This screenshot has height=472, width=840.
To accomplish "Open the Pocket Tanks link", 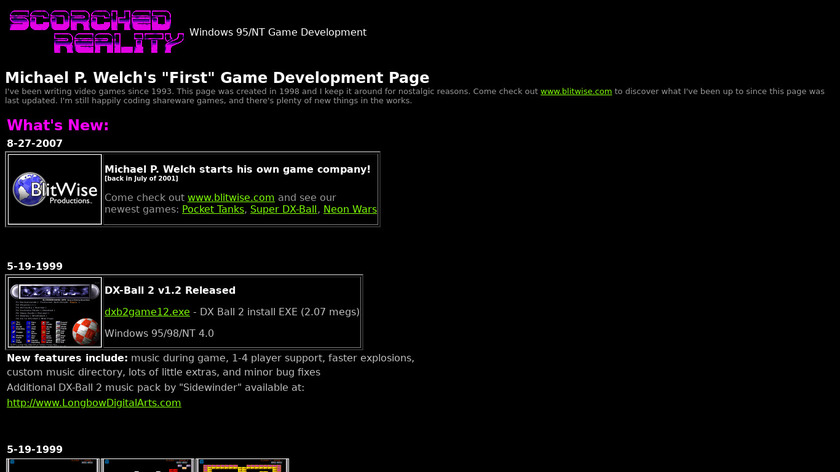I will [213, 209].
